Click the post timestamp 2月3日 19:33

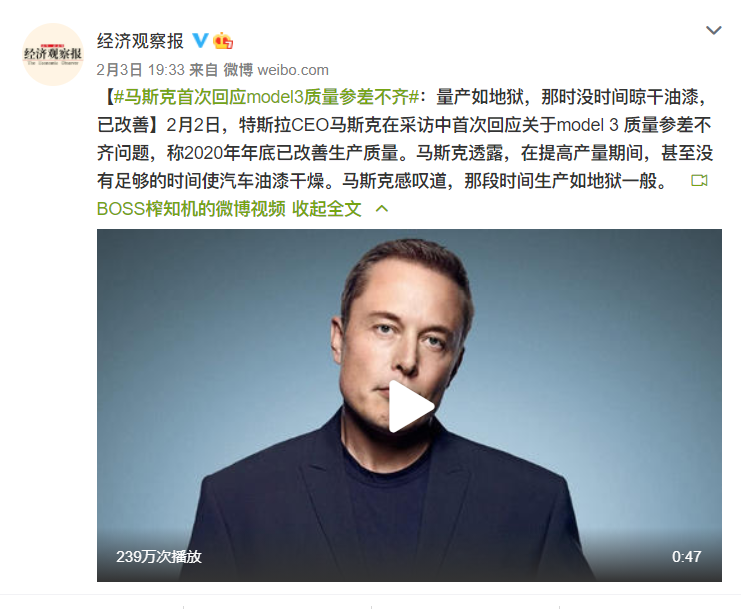[x=140, y=70]
